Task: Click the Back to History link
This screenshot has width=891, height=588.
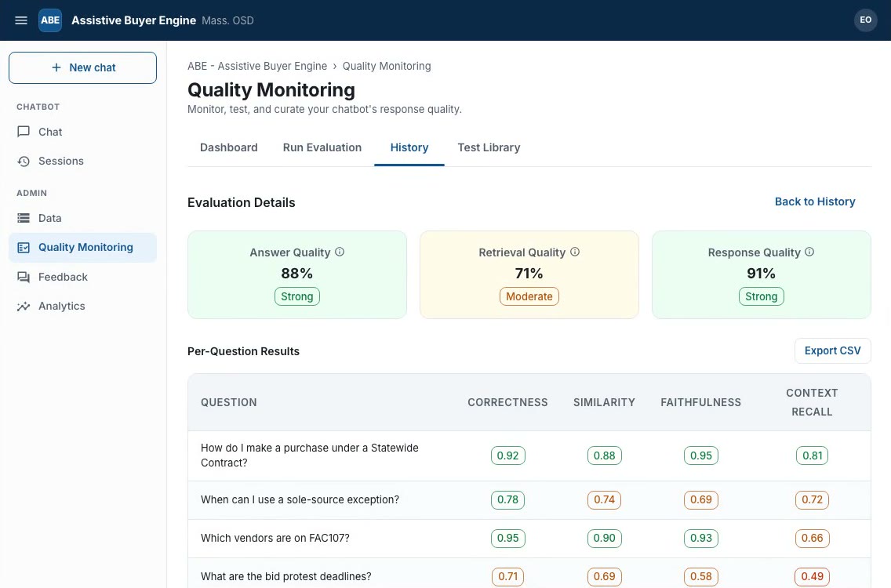Action: pyautogui.click(x=815, y=201)
